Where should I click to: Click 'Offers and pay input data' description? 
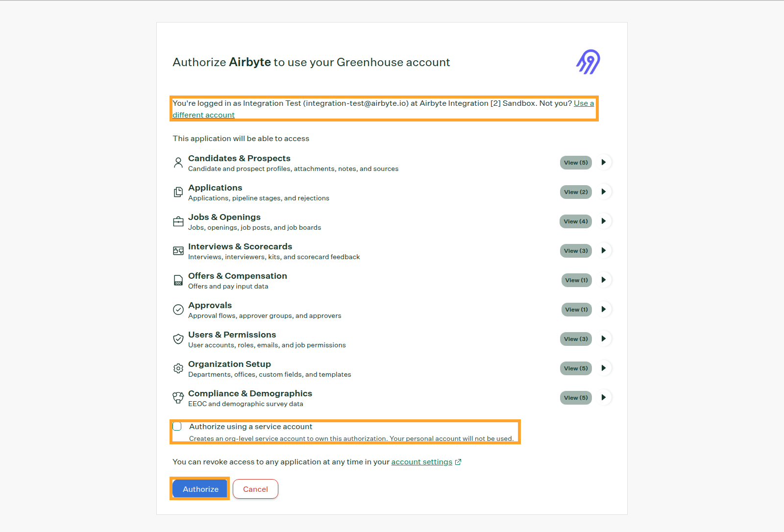(228, 286)
